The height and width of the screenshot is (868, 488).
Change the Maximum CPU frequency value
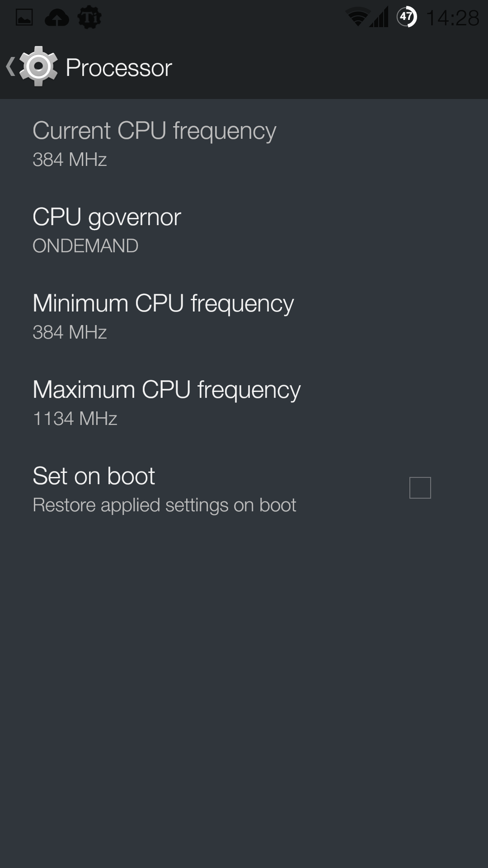coord(244,403)
